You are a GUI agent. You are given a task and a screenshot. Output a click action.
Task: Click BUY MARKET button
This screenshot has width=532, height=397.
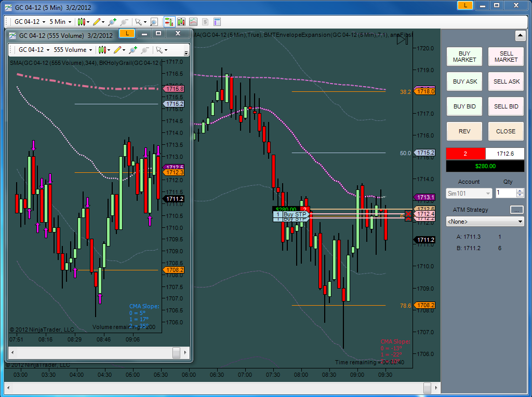(x=464, y=57)
